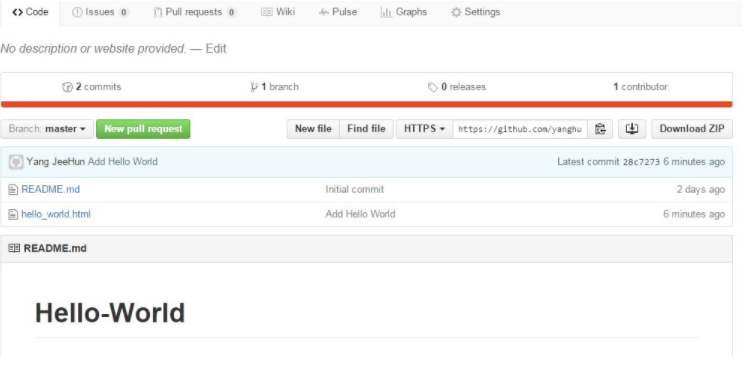This screenshot has width=748, height=365.
Task: Open hello_world.html row's Add Hello World commit
Action: [360, 214]
